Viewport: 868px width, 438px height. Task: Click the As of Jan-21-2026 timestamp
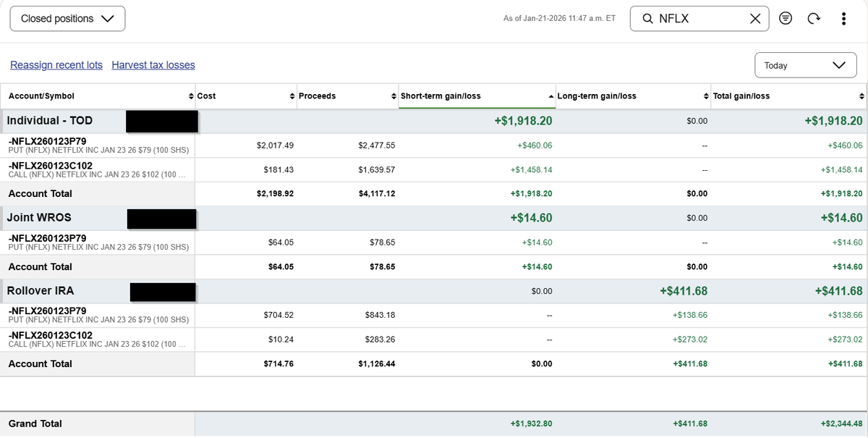559,19
